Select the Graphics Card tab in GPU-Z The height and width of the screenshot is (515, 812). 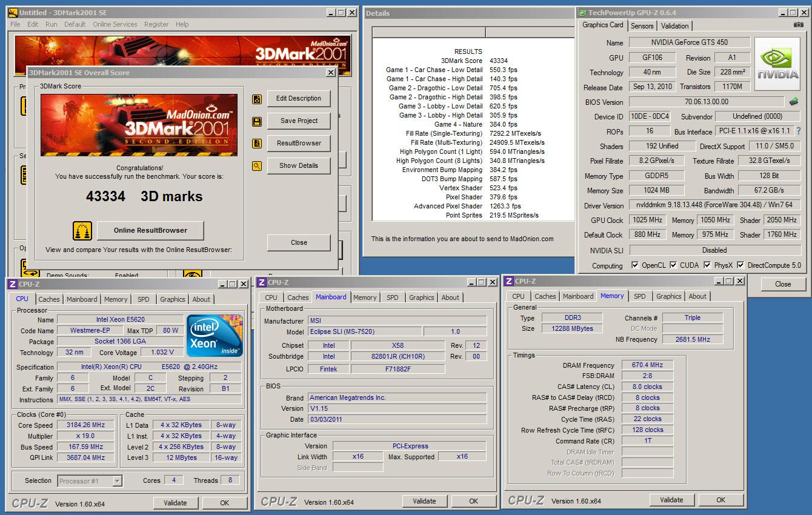603,25
